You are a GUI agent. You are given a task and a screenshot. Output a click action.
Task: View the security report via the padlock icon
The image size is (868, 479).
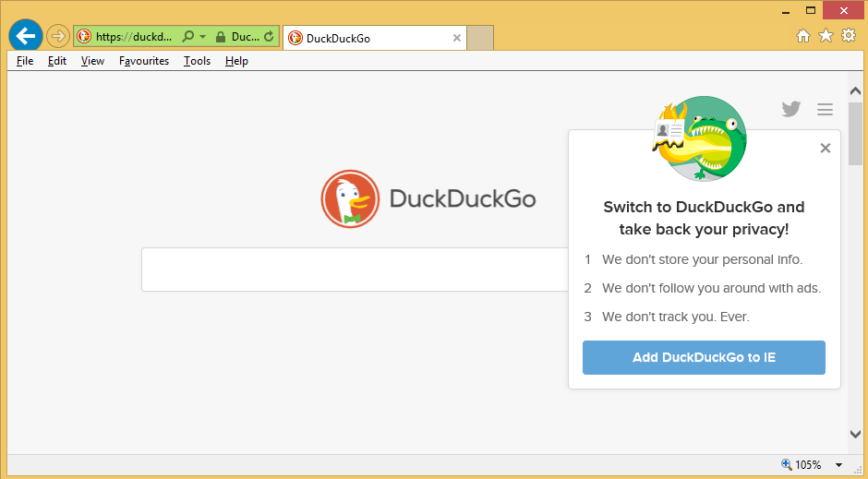click(x=221, y=37)
